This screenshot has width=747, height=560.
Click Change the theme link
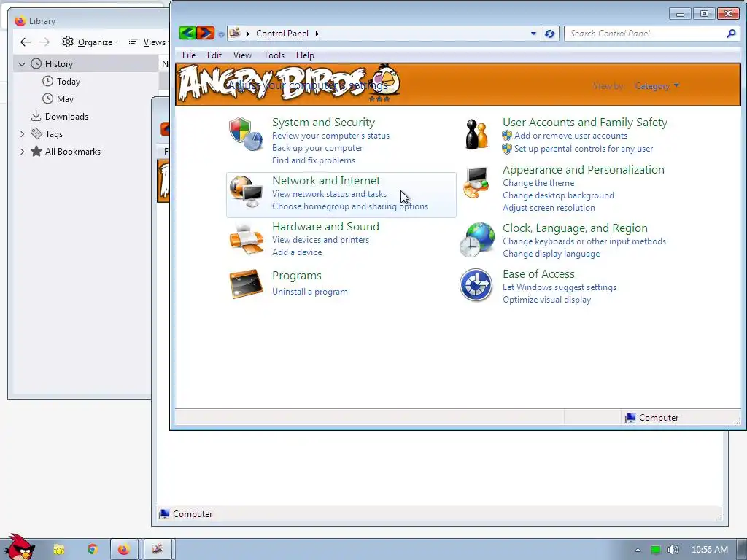click(538, 183)
